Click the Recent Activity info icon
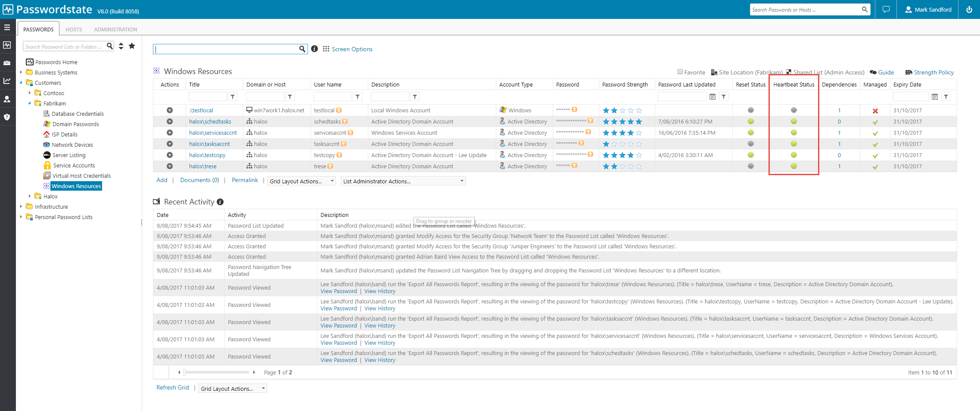This screenshot has width=980, height=411. coord(220,202)
